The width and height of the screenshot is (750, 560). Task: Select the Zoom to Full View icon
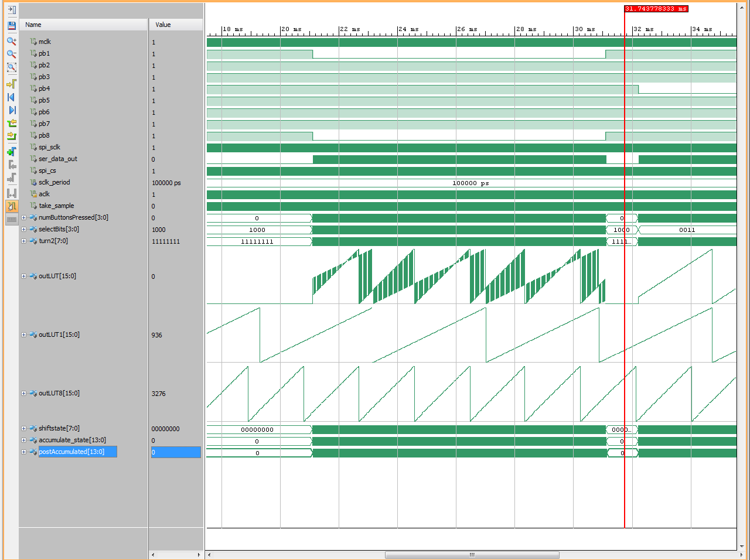[11, 67]
